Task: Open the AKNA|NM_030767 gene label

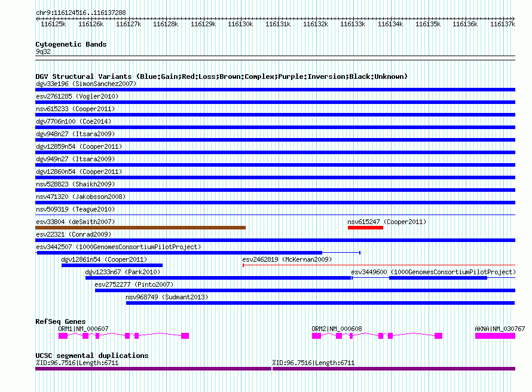Action: [500, 329]
